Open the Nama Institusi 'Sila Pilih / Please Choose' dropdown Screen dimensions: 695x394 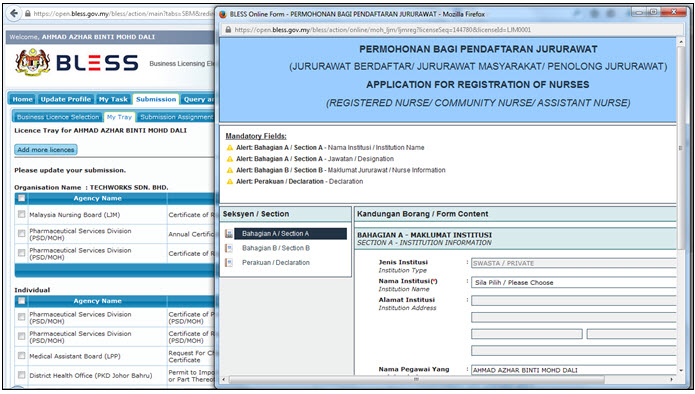point(574,282)
